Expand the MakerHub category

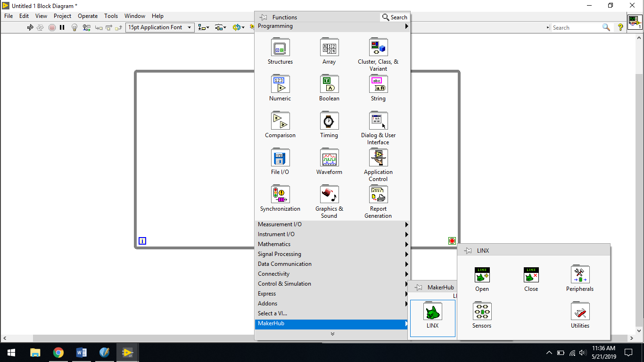tap(332, 323)
